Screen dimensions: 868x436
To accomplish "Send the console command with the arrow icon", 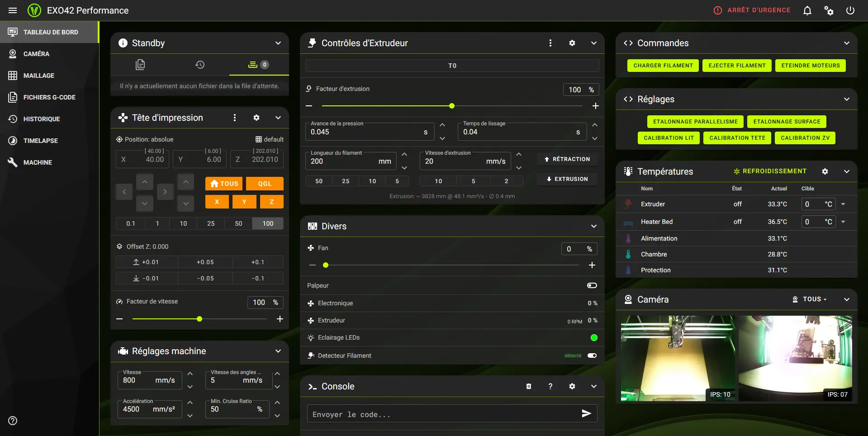I will pos(586,413).
